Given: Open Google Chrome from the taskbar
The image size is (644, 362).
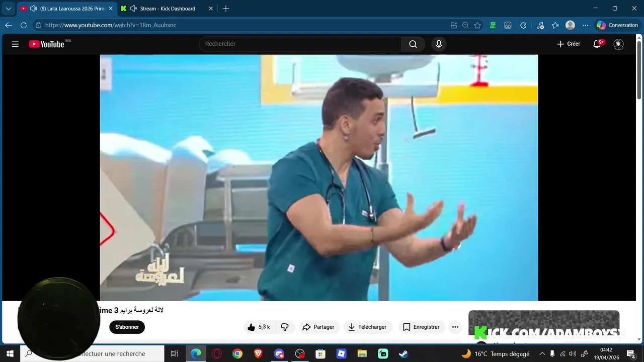Looking at the screenshot, I should 237,354.
